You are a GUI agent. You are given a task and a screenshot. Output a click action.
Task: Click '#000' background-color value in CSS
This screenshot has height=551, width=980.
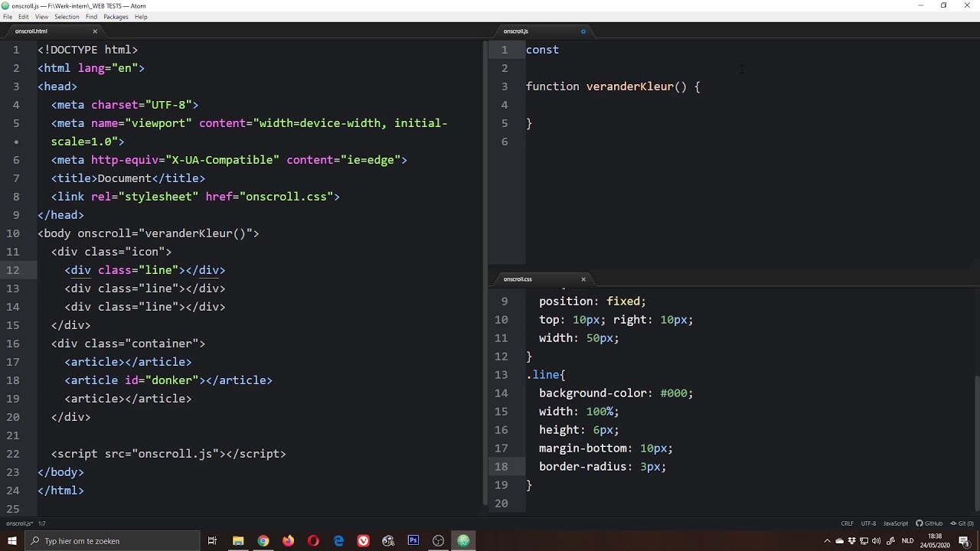tap(674, 393)
